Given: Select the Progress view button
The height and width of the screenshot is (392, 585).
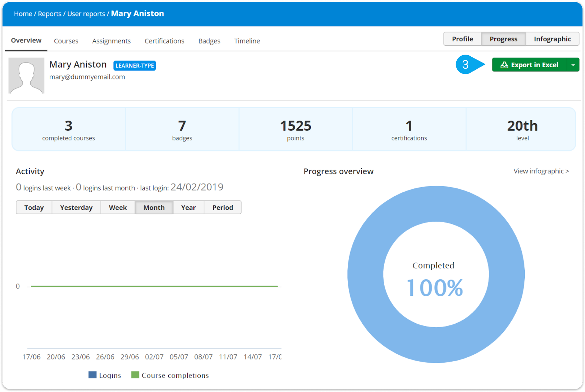Looking at the screenshot, I should [503, 39].
